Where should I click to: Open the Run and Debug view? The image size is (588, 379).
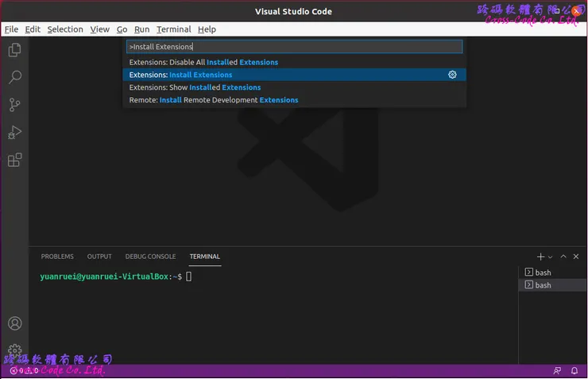(x=14, y=133)
